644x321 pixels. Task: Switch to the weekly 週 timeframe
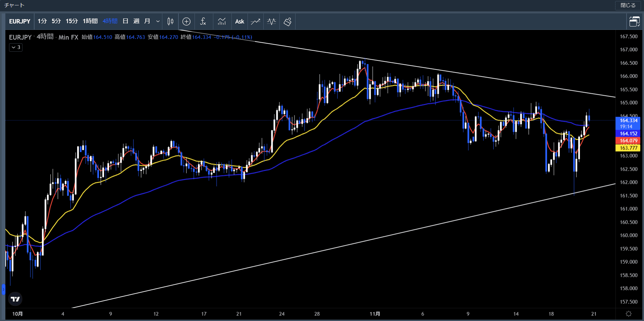point(136,21)
